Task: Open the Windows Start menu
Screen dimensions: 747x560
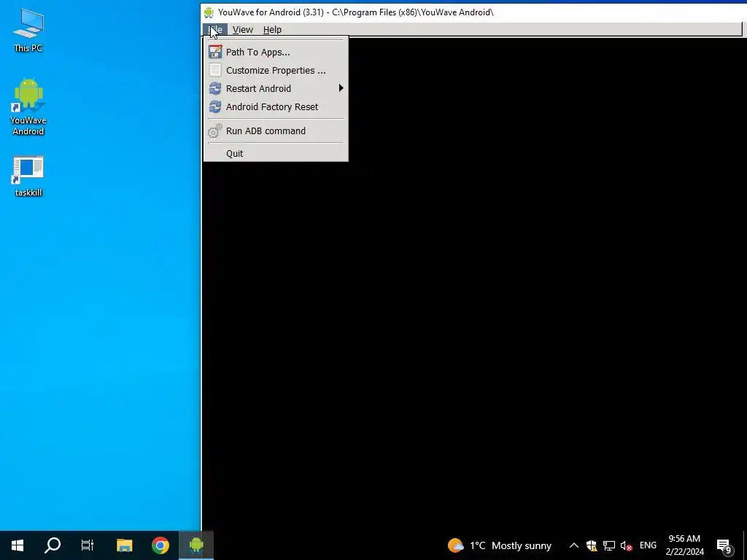Action: click(18, 545)
